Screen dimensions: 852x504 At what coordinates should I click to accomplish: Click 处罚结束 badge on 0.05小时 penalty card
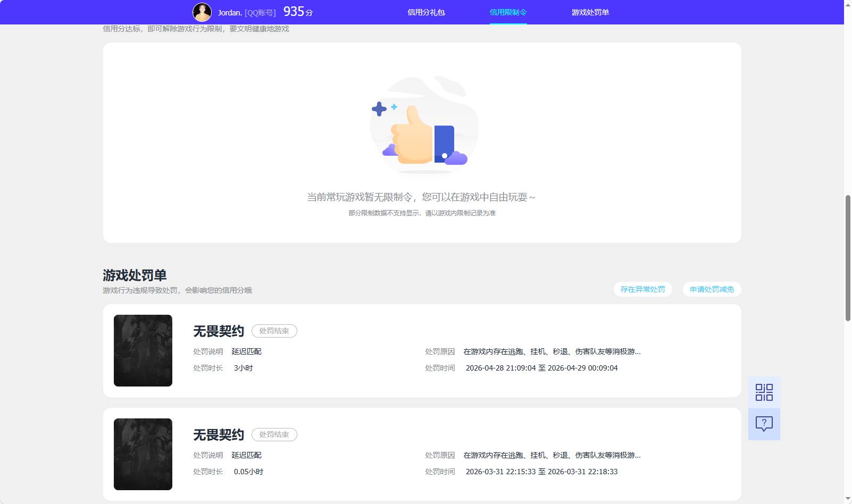click(x=274, y=434)
